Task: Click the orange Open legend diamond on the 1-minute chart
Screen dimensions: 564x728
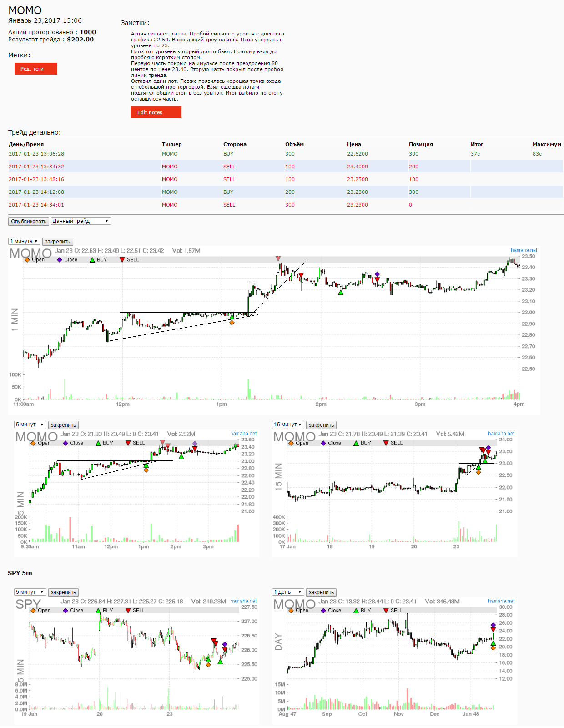Action: pos(27,260)
